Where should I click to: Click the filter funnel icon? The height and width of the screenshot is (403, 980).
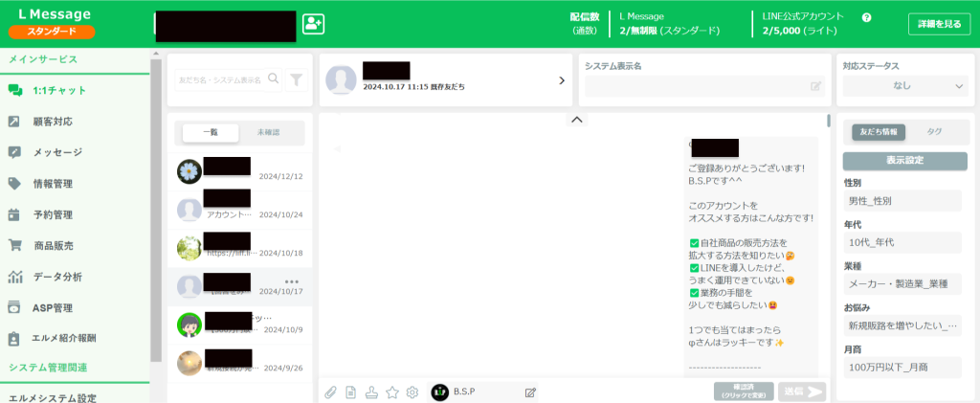point(297,79)
